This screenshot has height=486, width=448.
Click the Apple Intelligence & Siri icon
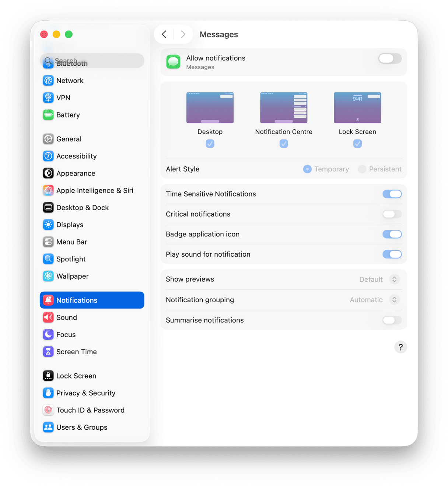(x=48, y=190)
